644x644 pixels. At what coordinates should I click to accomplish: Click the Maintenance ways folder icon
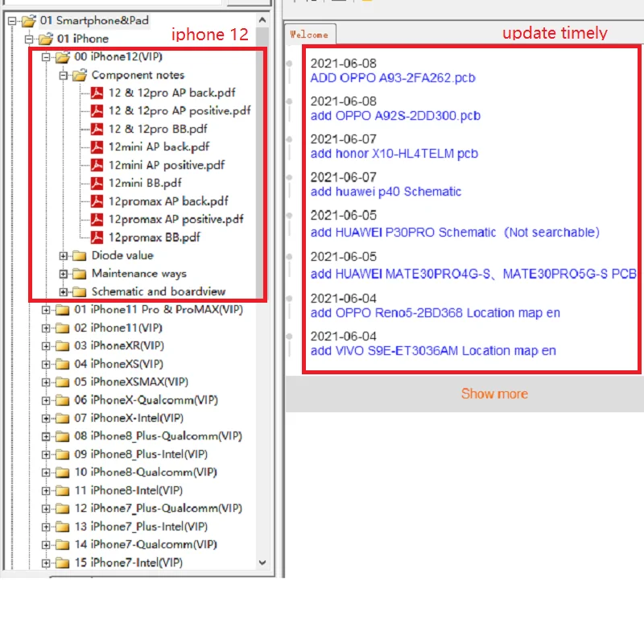(79, 274)
